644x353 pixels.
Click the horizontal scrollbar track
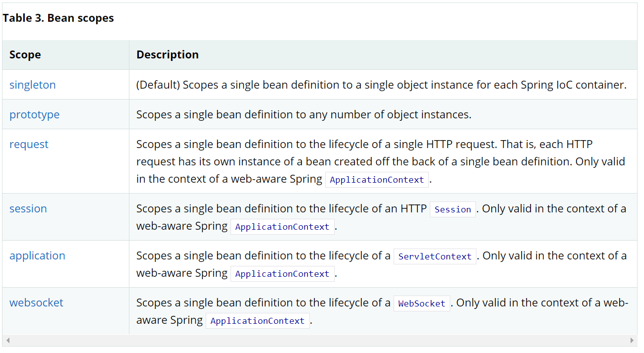pyautogui.click(x=320, y=341)
